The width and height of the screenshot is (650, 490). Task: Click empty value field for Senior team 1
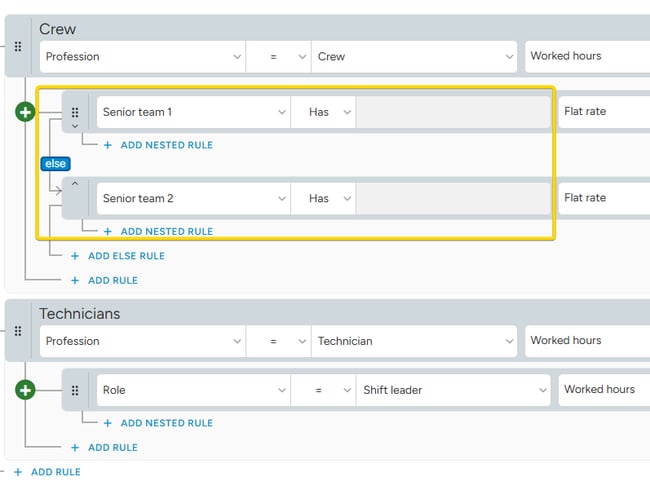452,112
